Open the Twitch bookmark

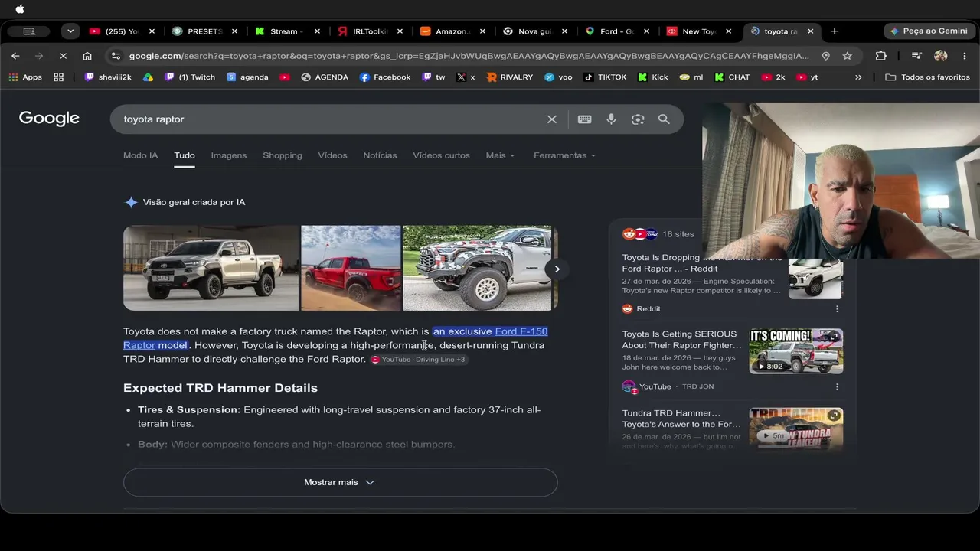click(x=191, y=77)
